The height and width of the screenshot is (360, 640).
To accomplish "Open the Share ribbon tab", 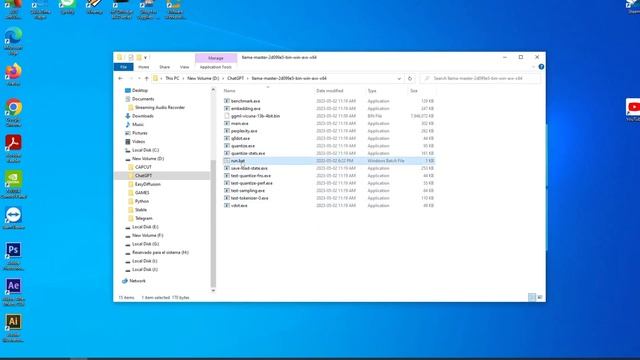I will tap(164, 67).
